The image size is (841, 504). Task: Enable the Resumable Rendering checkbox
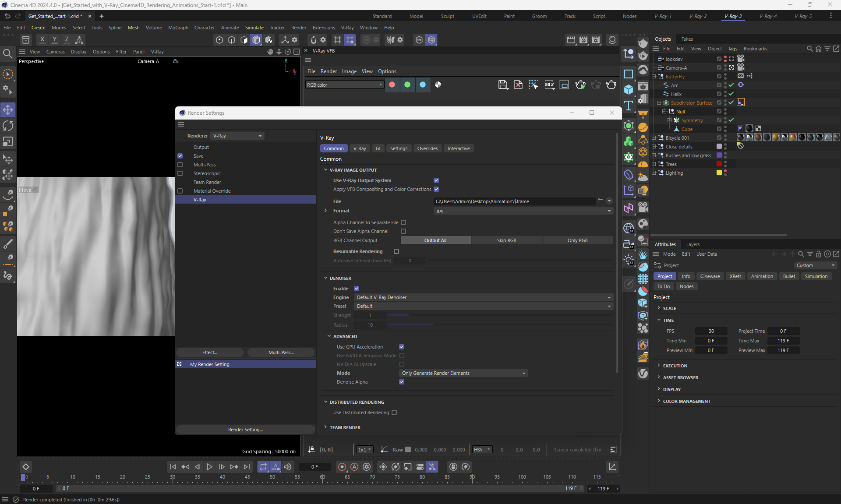click(396, 251)
